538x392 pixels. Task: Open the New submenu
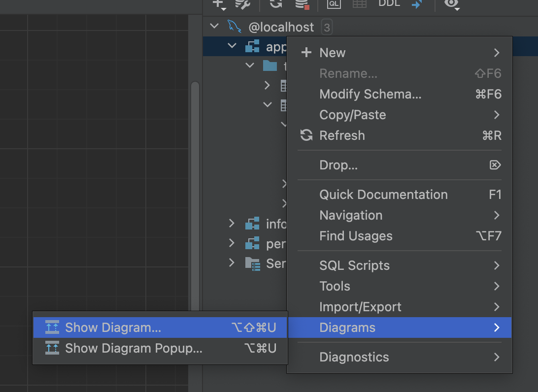[x=400, y=53]
